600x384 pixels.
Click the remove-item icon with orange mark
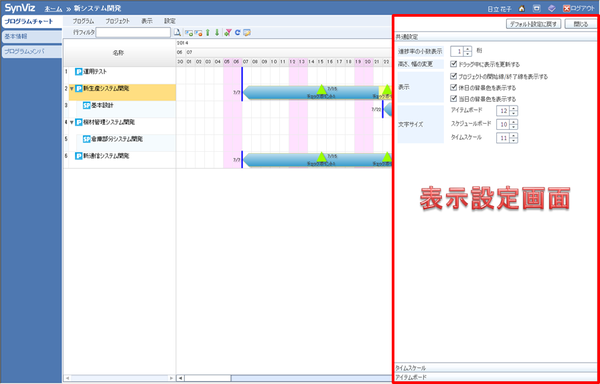click(x=198, y=33)
